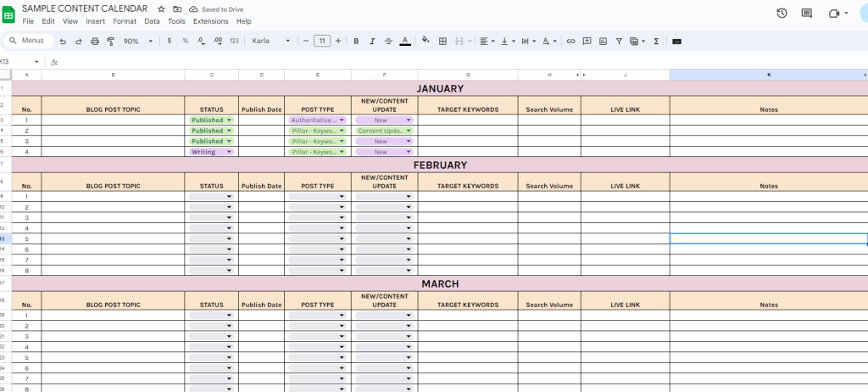Open the borders tool

(x=442, y=41)
